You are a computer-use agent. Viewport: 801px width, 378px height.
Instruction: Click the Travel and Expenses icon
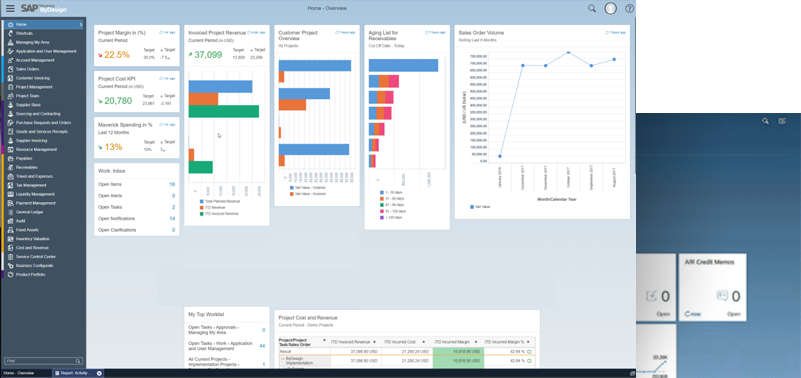[10, 176]
